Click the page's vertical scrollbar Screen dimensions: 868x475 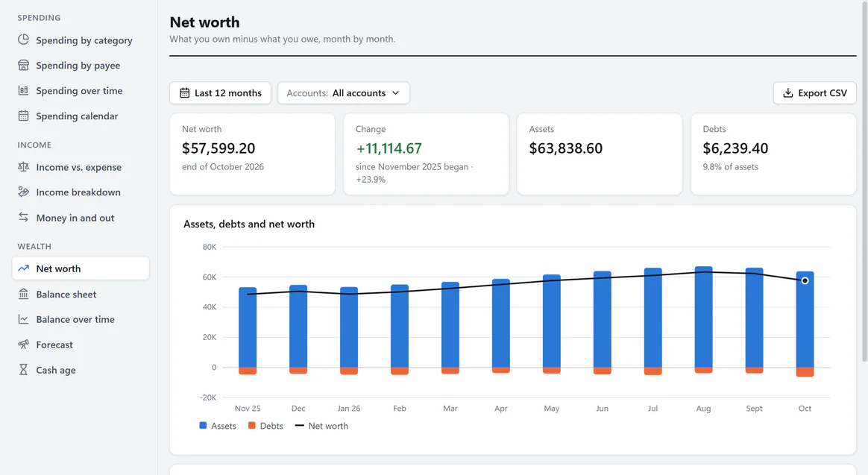865,182
